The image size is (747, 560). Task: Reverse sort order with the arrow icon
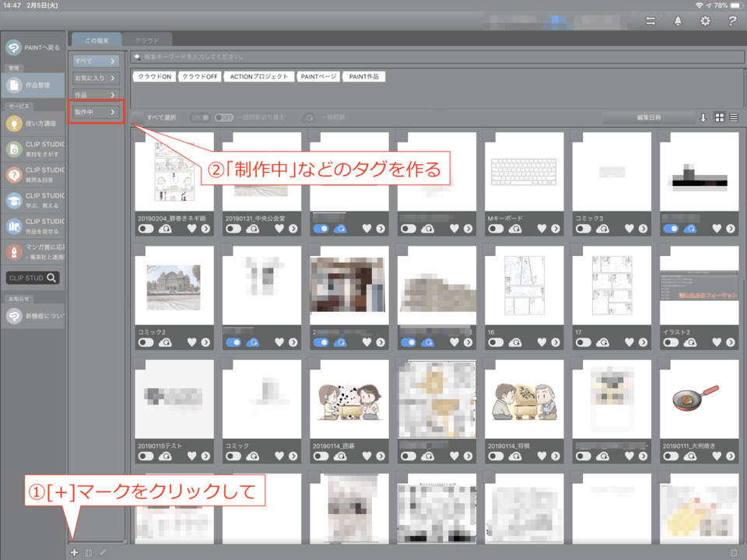click(x=703, y=117)
